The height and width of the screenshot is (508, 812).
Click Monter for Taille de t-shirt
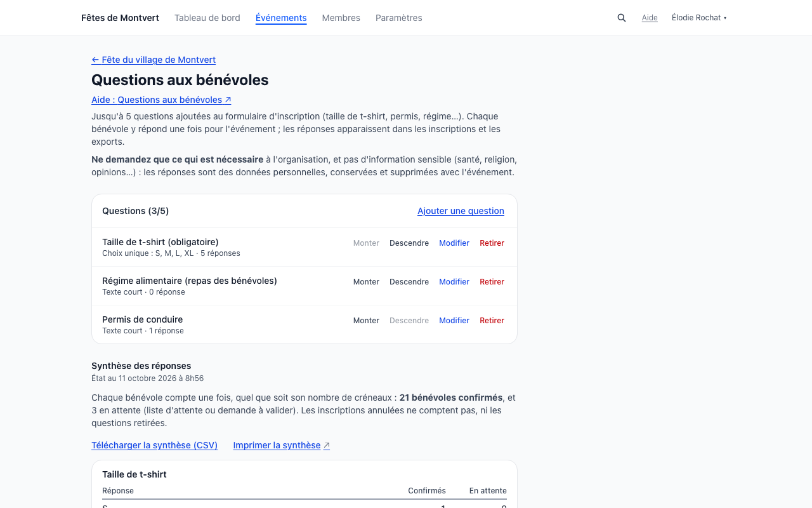tap(366, 243)
